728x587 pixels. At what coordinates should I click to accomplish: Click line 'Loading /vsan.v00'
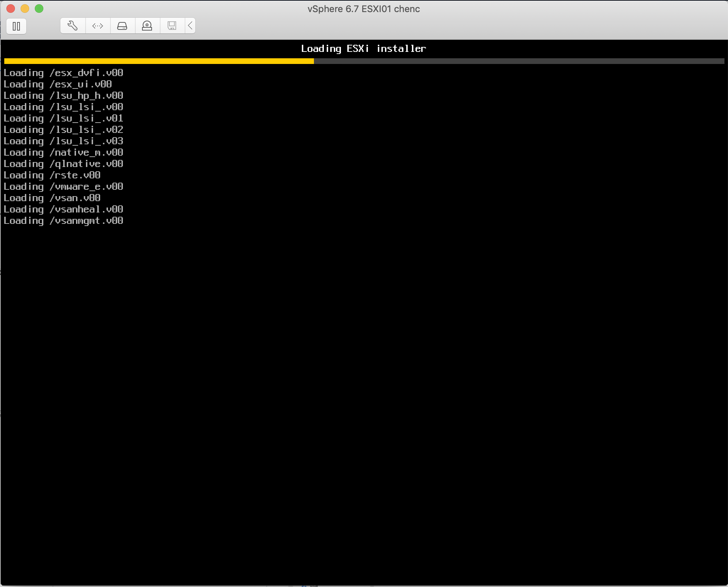click(52, 198)
